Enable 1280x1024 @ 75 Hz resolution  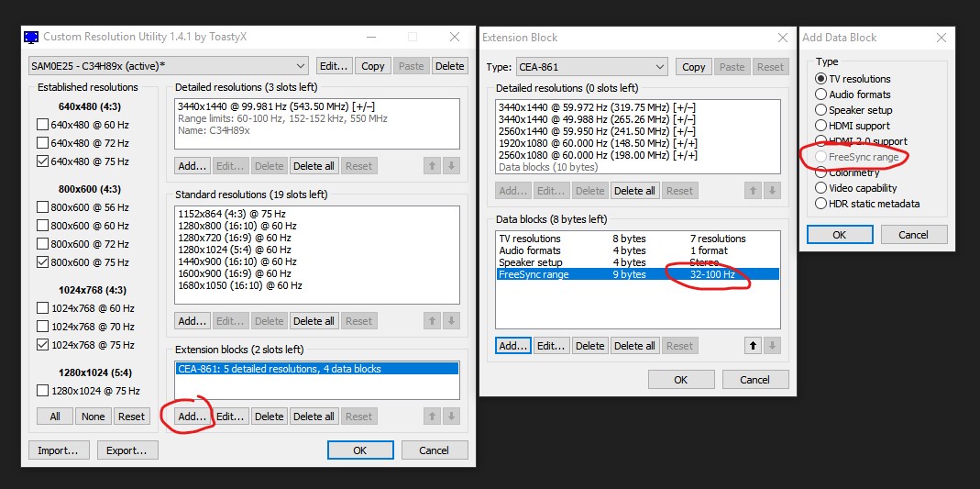pyautogui.click(x=42, y=391)
